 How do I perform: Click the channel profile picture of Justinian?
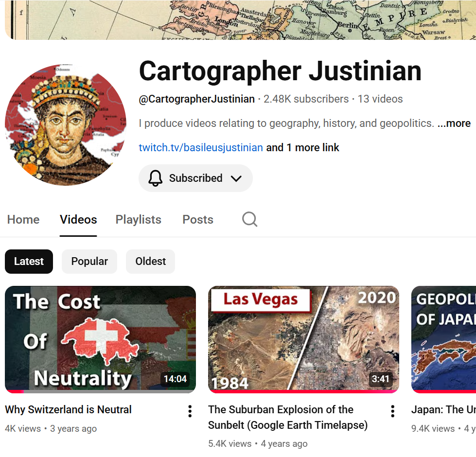[x=65, y=124]
